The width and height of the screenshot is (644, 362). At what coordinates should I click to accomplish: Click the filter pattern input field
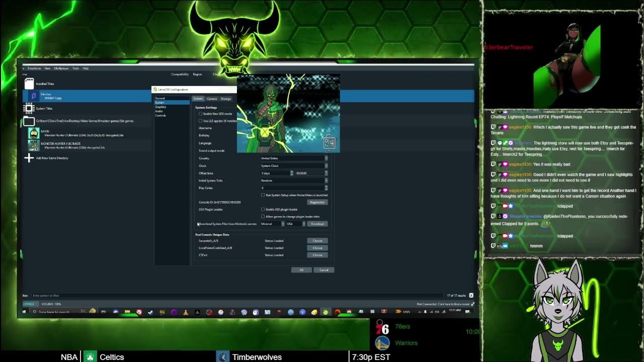(236, 296)
